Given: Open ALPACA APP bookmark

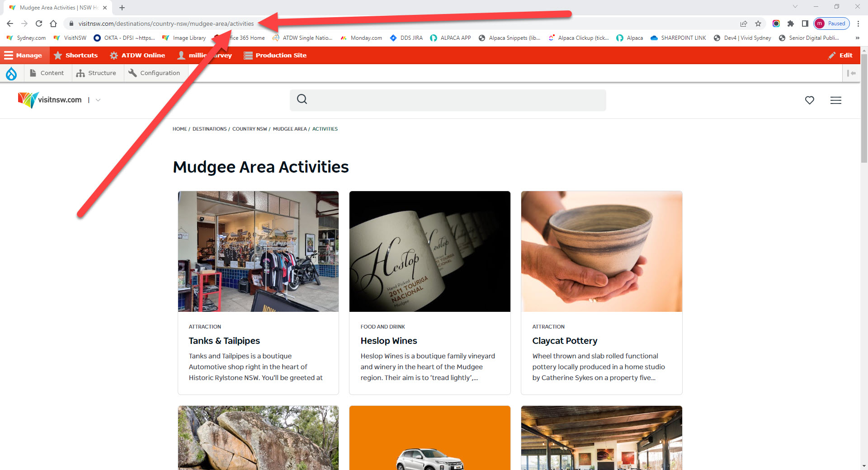Looking at the screenshot, I should (x=450, y=38).
